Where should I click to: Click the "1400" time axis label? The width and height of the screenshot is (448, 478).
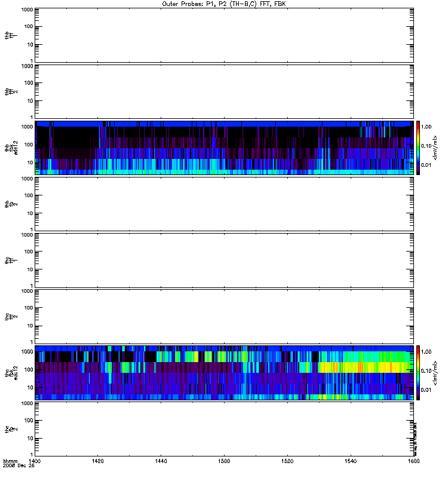tap(35, 461)
